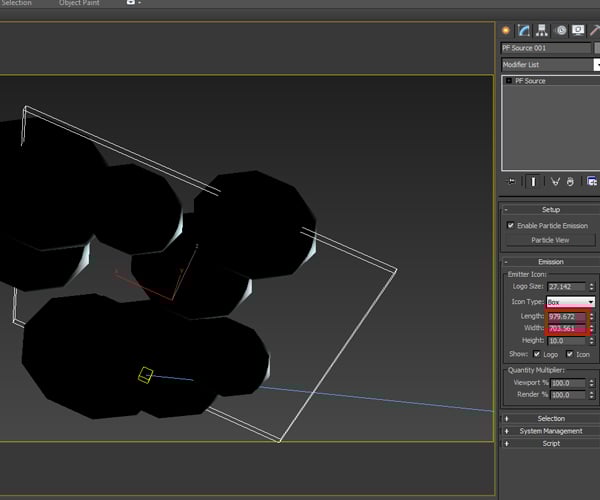Open the Hierarchy panel tab
Screen dimensions: 600x500
pyautogui.click(x=542, y=30)
